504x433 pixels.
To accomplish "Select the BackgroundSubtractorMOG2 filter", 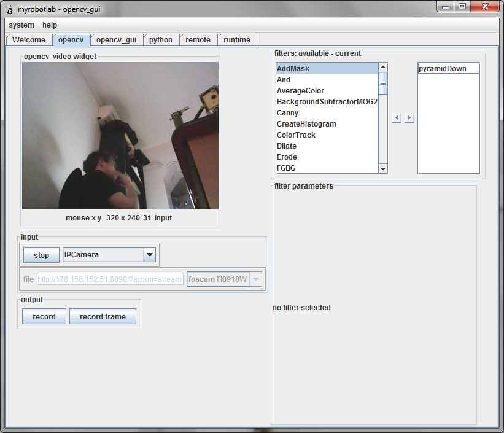I will pos(327,102).
